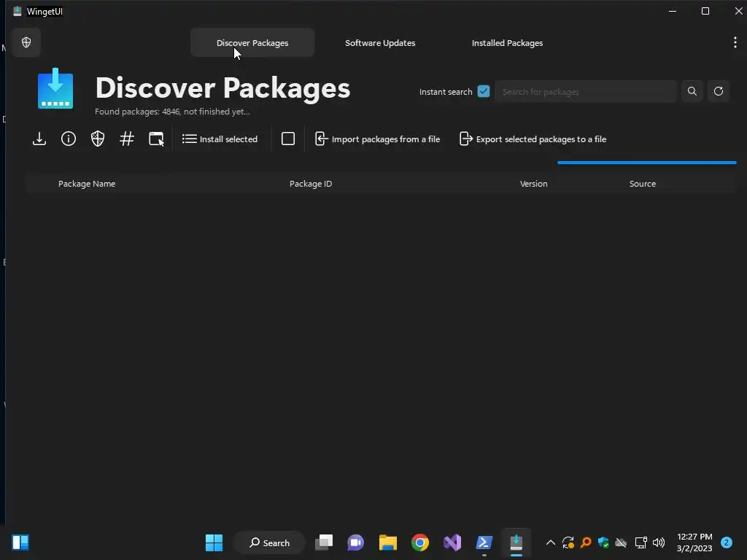Sort by the Package Name column header

click(87, 183)
